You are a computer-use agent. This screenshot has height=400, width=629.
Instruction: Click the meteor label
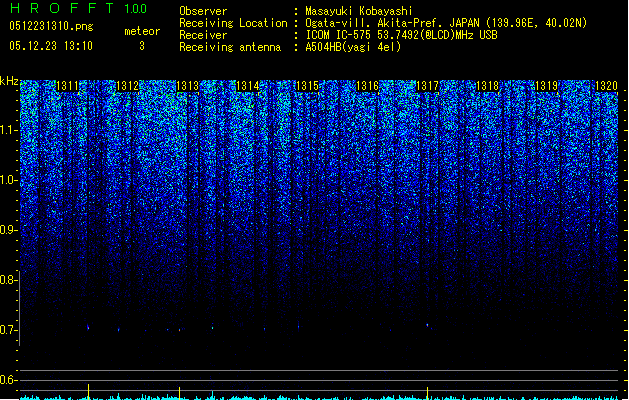[x=142, y=31]
